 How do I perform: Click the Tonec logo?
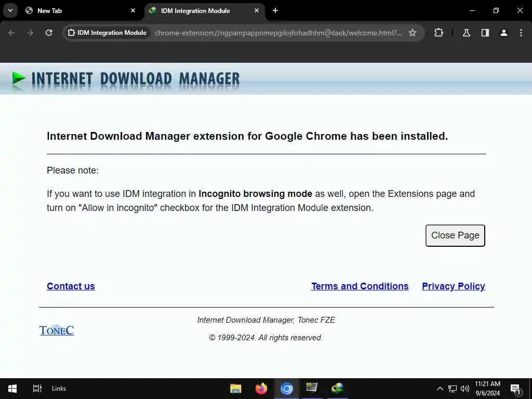pos(57,330)
